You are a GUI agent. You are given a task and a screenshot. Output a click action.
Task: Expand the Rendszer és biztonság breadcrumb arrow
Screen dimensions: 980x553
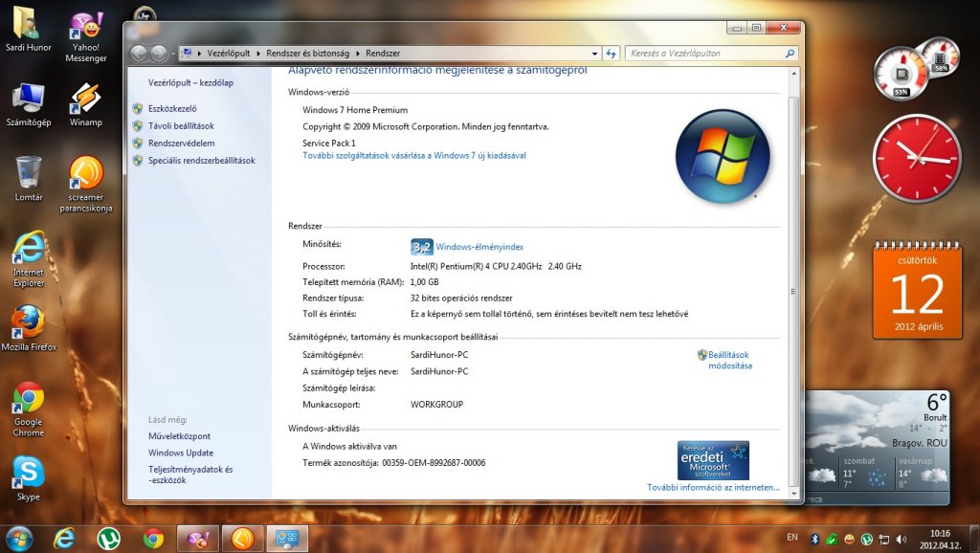(358, 54)
